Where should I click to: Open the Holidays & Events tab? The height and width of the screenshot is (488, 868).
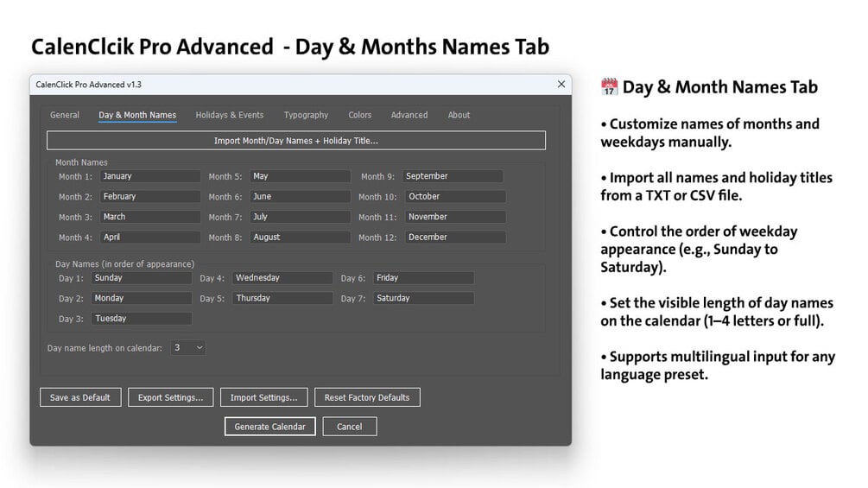[229, 115]
